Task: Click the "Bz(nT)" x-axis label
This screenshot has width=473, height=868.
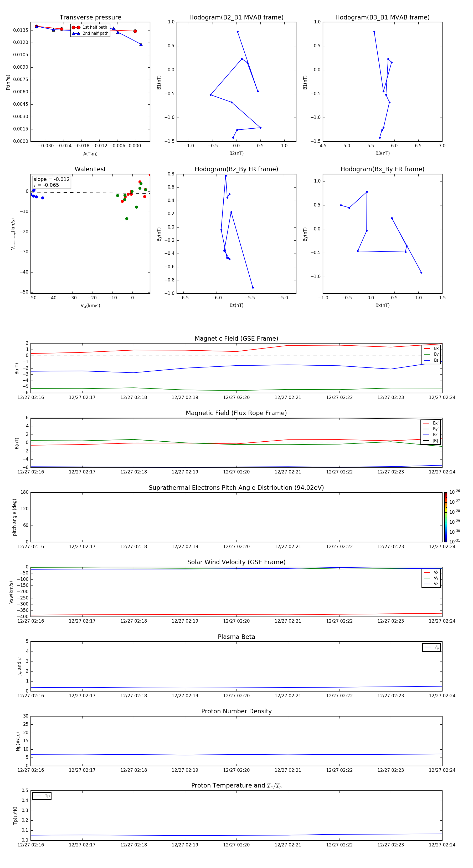Action: tap(236, 305)
